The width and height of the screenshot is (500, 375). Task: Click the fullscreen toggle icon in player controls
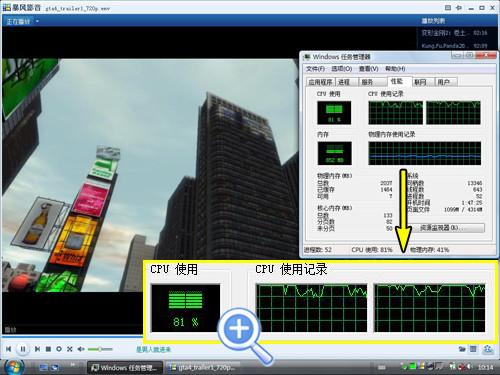click(69, 349)
